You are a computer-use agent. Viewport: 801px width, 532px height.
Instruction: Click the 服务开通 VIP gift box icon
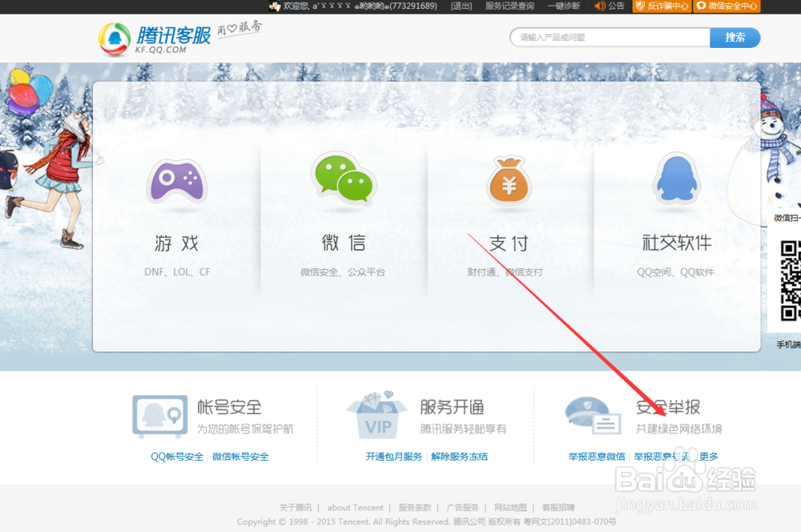point(378,416)
